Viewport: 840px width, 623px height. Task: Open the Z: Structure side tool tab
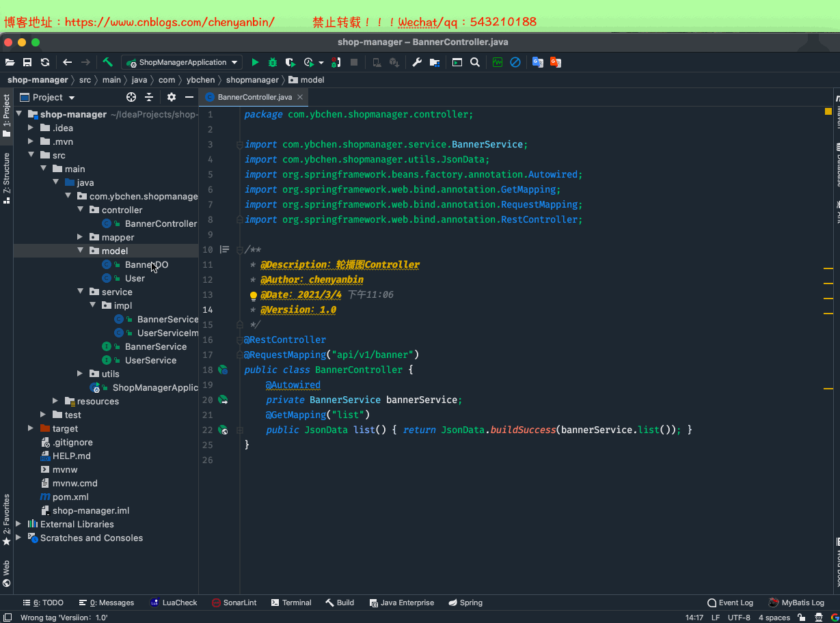pyautogui.click(x=7, y=178)
